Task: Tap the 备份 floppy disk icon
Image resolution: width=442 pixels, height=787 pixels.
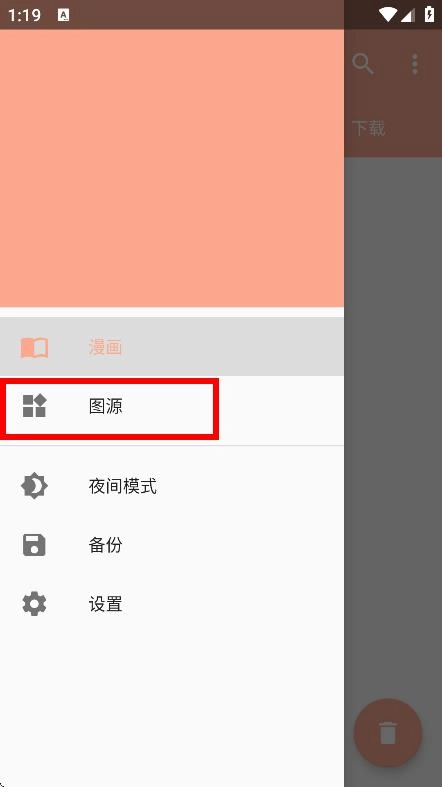Action: tap(34, 545)
